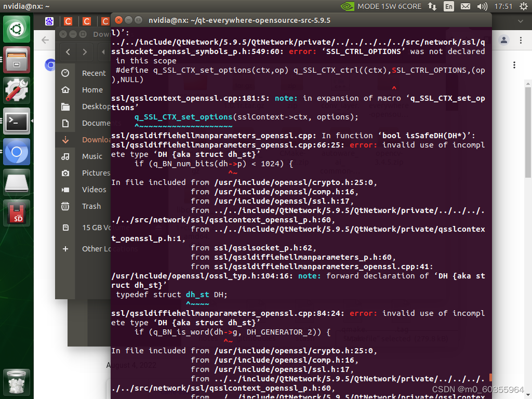This screenshot has width=532, height=399.
Task: Click 'dh_st' cyan typedef text in terminal
Action: [x=197, y=295]
